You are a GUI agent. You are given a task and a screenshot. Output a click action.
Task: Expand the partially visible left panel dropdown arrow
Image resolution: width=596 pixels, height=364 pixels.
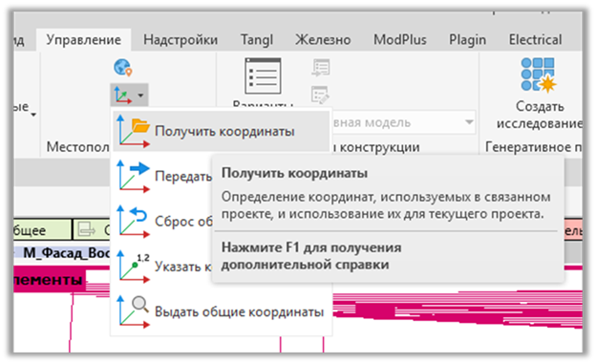coord(33,115)
